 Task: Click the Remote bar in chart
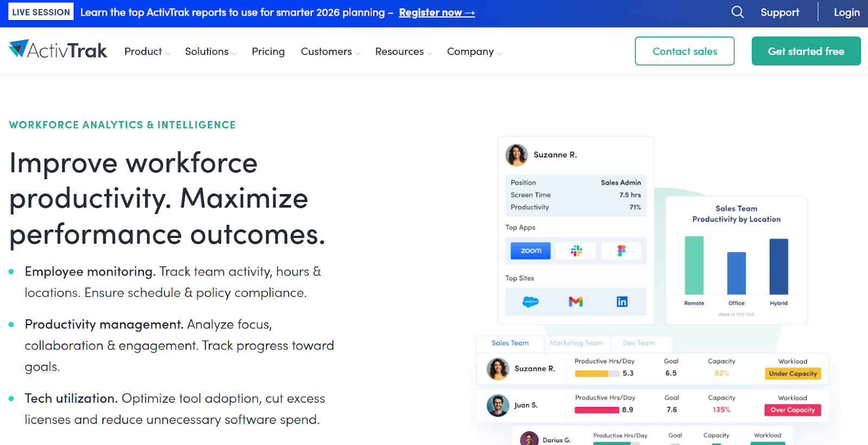tap(694, 265)
